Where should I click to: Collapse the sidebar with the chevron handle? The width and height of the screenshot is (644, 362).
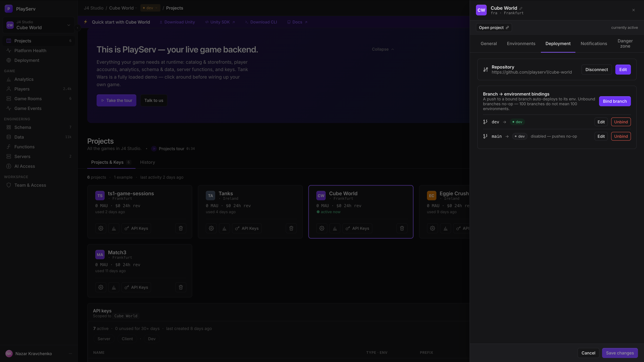77,28
